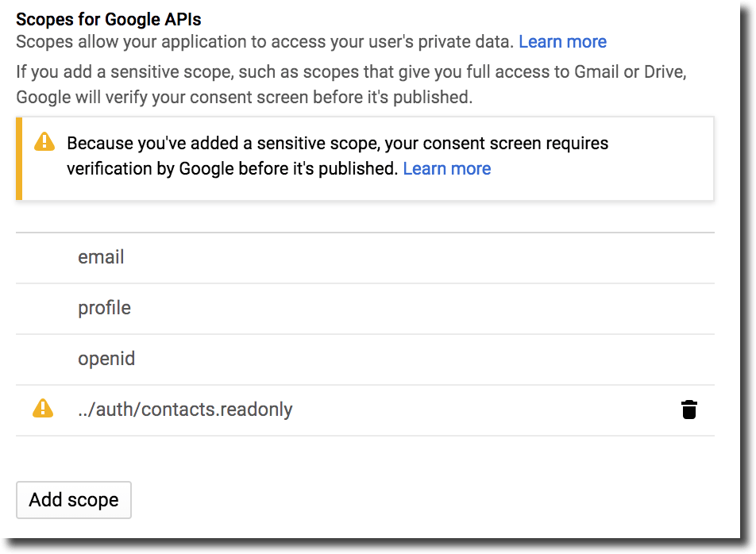Select the email scope row
The image size is (756, 554).
(x=101, y=257)
